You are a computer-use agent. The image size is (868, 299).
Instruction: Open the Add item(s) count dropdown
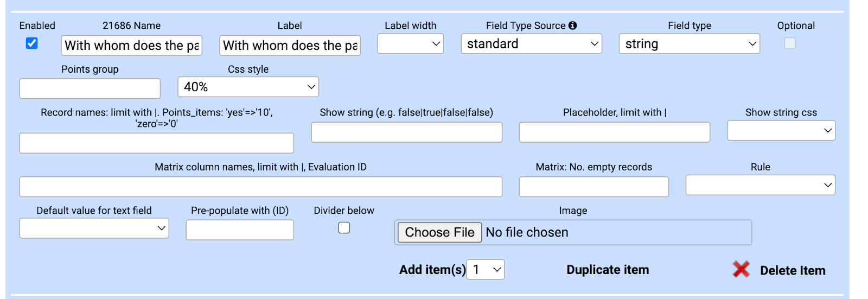pos(486,270)
